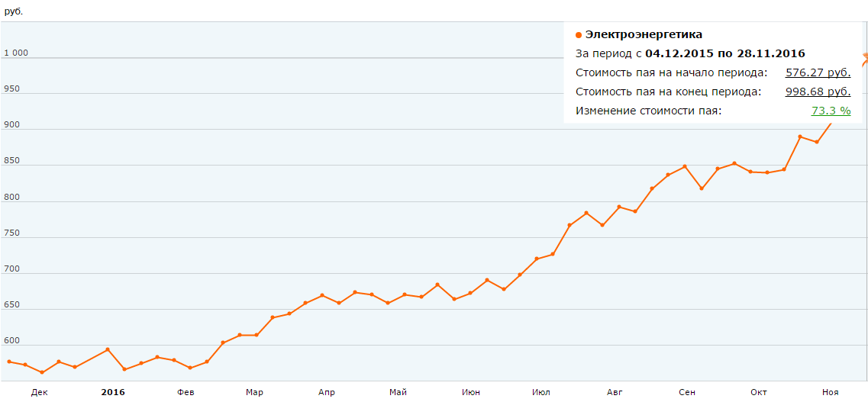Click the 800 value axis label
The height and width of the screenshot is (402, 868).
(x=12, y=197)
